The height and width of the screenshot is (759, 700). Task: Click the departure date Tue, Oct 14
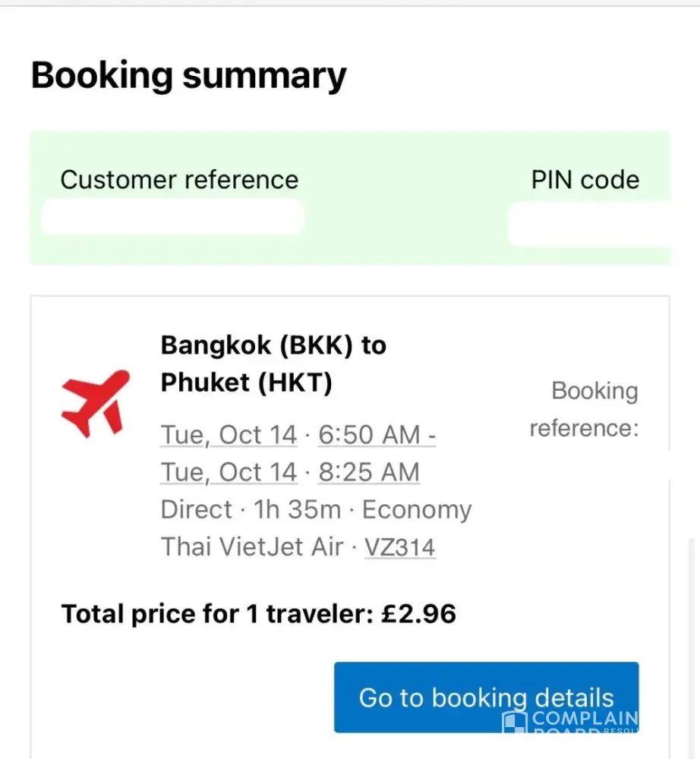(229, 435)
